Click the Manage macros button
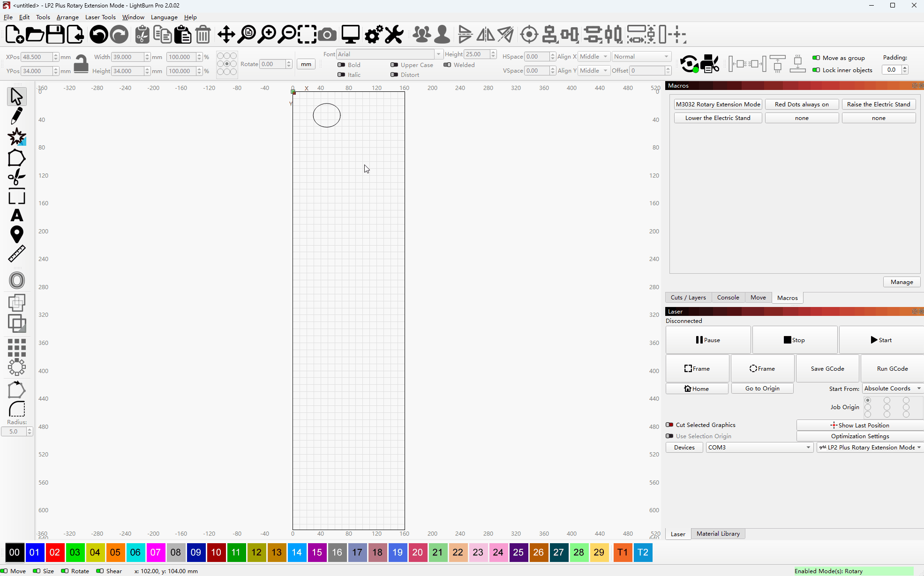924x576 pixels. 902,282
